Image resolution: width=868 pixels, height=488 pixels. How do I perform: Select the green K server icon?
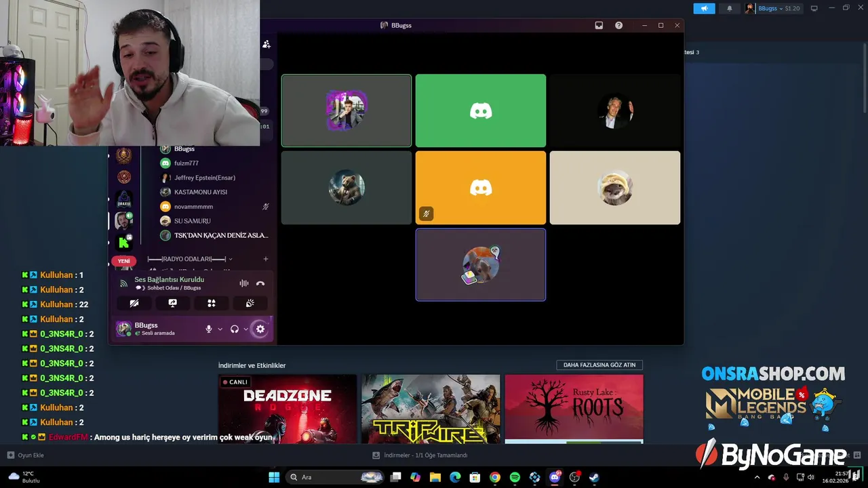[124, 242]
